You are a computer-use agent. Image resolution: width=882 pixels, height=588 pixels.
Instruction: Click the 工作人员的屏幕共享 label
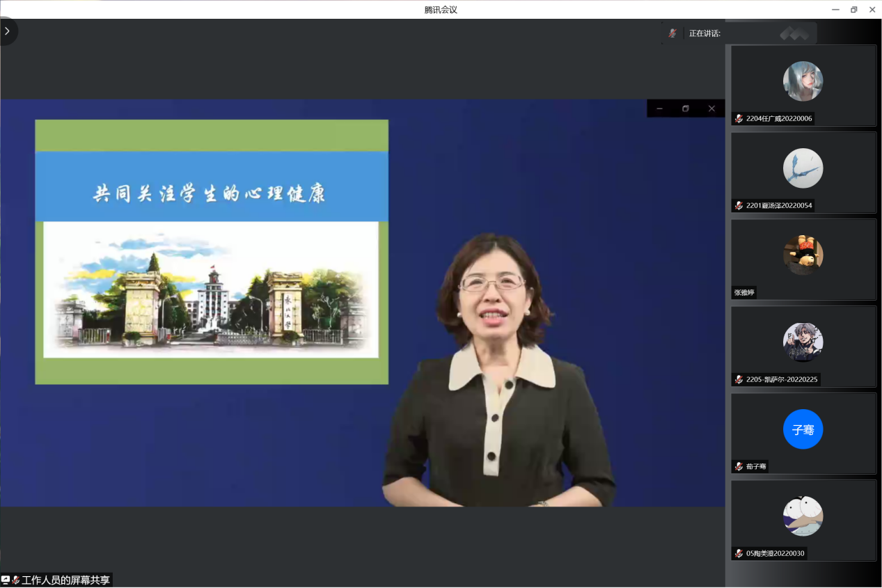click(x=65, y=580)
